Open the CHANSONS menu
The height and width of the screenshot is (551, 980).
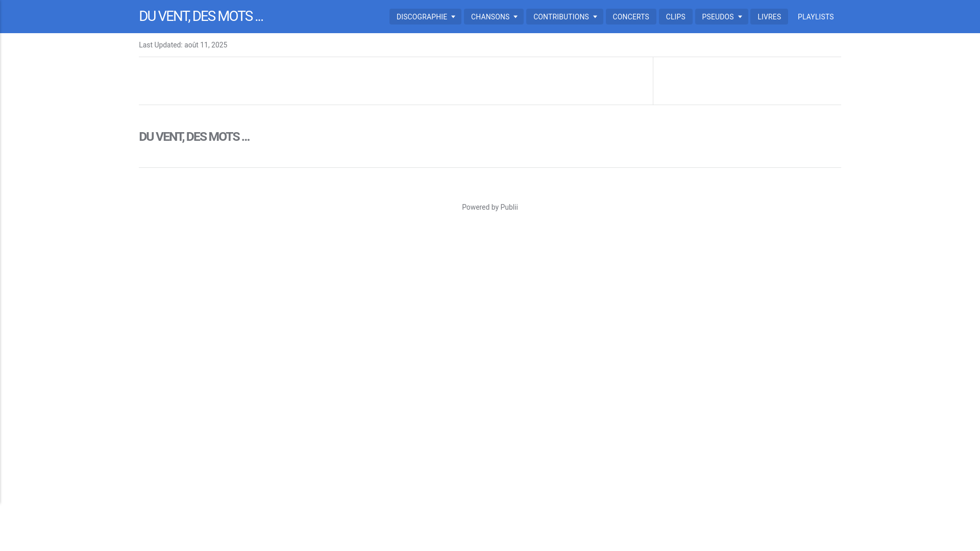coord(494,17)
